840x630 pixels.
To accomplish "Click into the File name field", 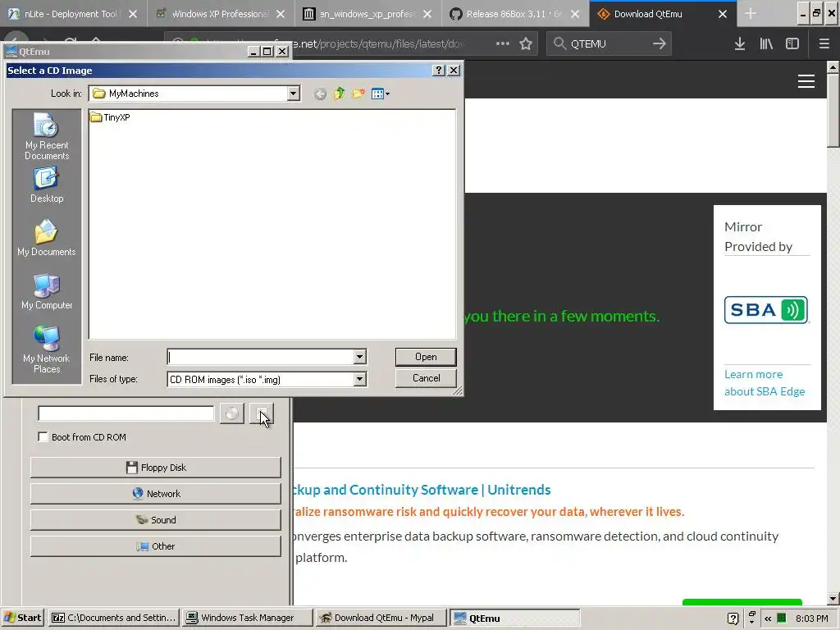I will click(260, 357).
